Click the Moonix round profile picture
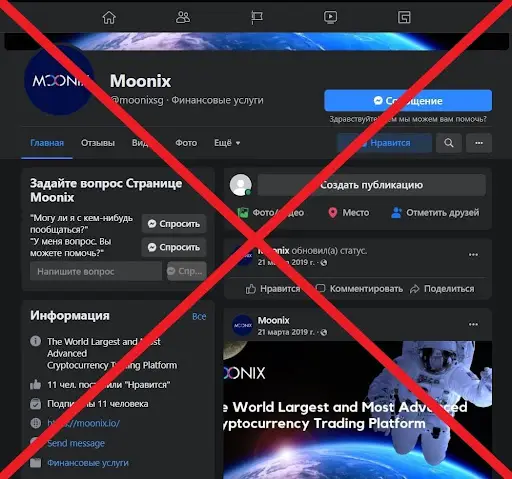This screenshot has height=479, width=512. (59, 81)
